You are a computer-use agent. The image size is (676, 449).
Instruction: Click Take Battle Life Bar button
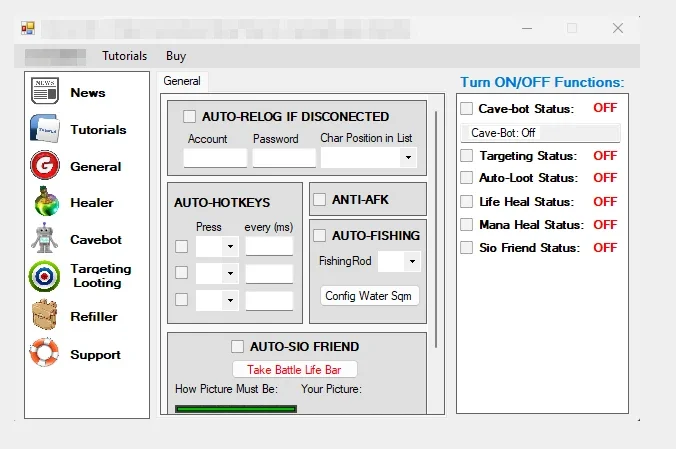(x=294, y=370)
